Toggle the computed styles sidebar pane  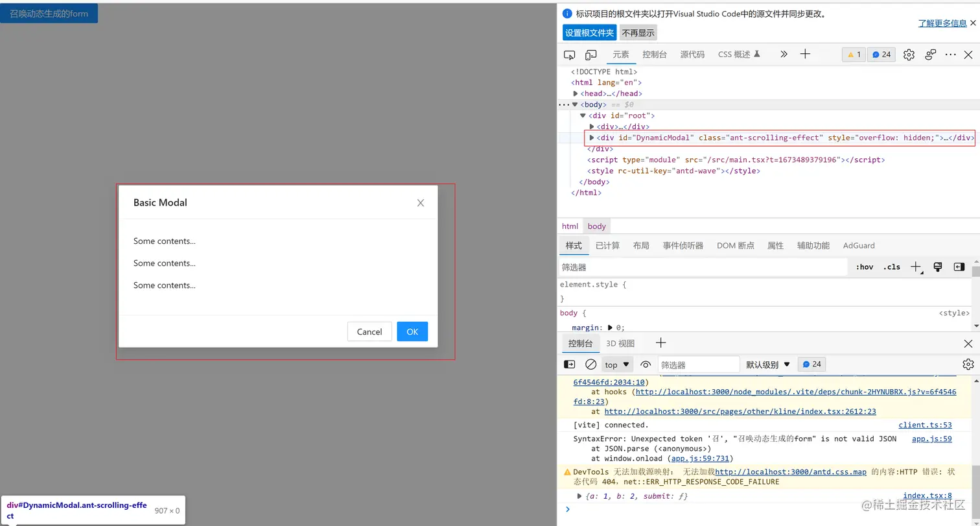pyautogui.click(x=959, y=267)
